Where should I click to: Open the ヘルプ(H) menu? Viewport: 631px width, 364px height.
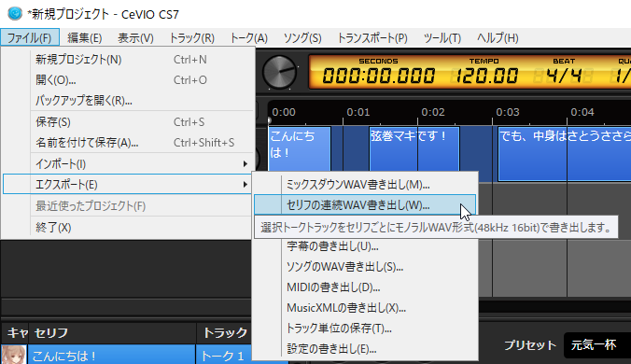(x=498, y=38)
